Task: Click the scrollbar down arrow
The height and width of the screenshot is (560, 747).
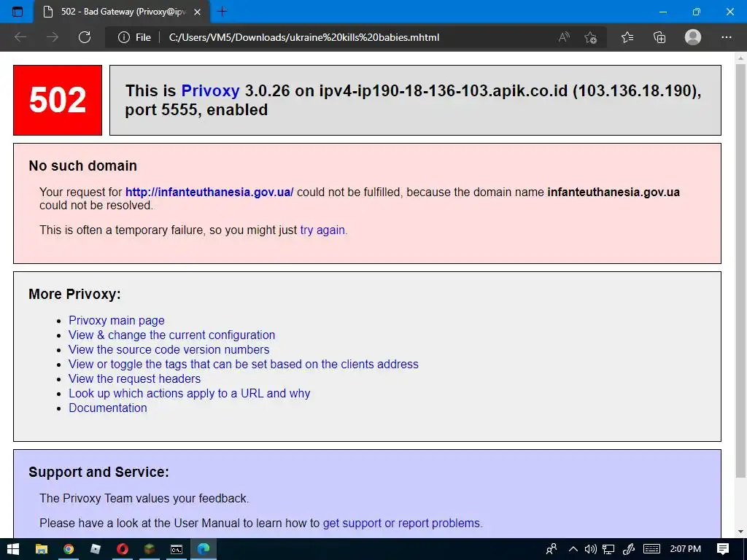Action: (740, 532)
